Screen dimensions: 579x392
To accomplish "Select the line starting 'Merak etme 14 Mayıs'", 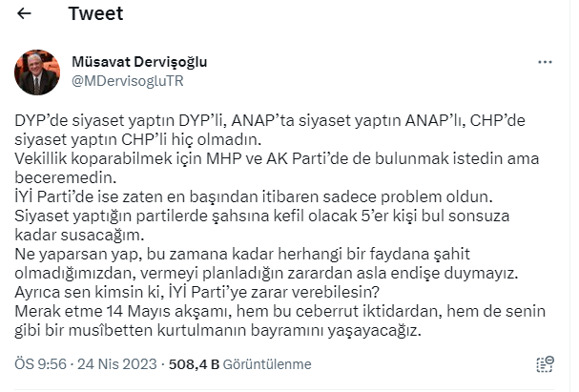I will [x=279, y=311].
